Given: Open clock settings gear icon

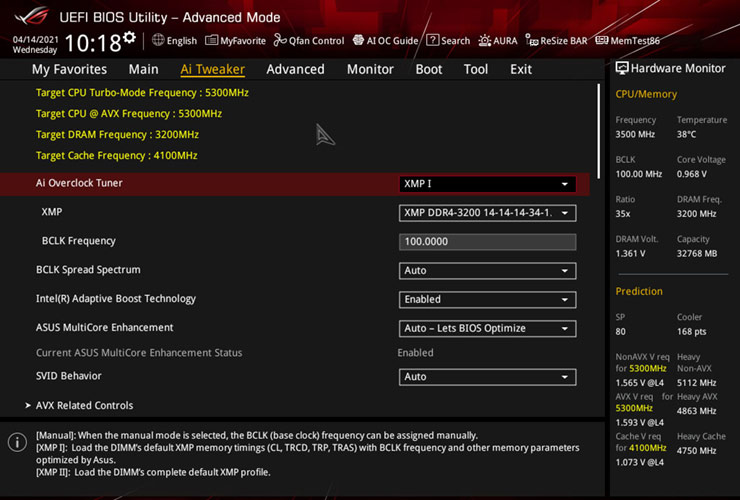Looking at the screenshot, I should 129,38.
